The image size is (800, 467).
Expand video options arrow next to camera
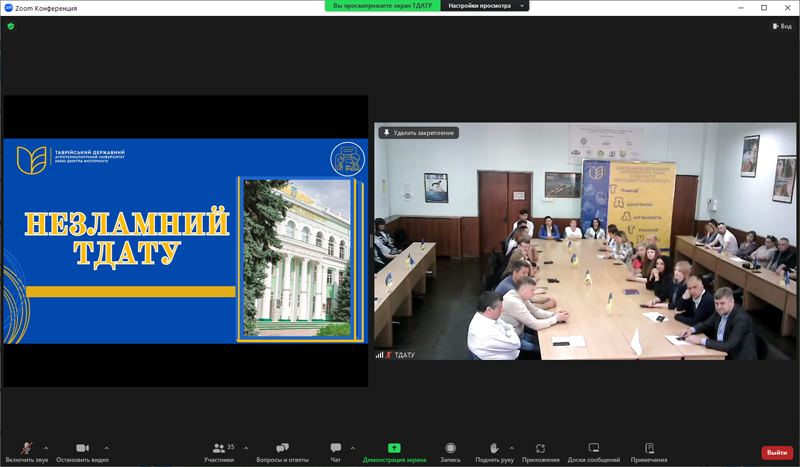[107, 448]
